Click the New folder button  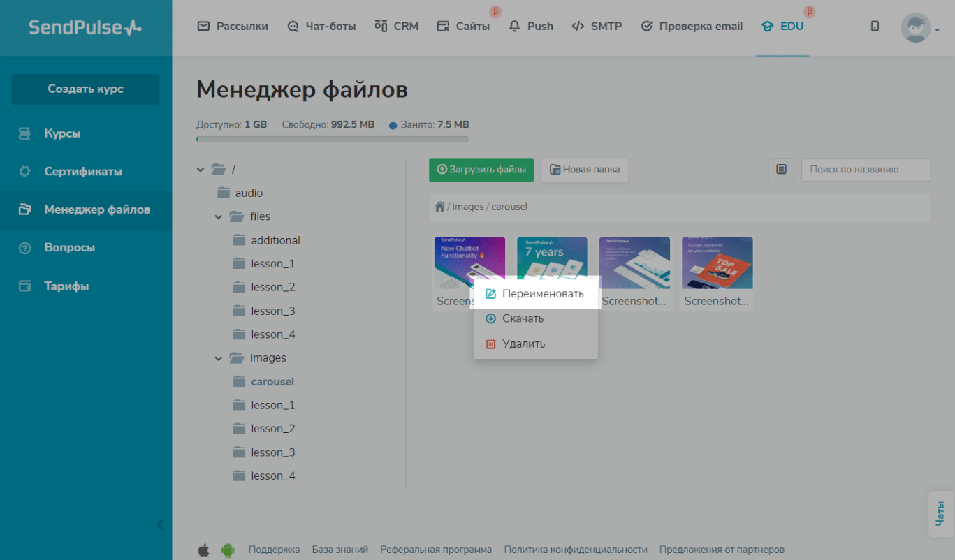point(585,170)
